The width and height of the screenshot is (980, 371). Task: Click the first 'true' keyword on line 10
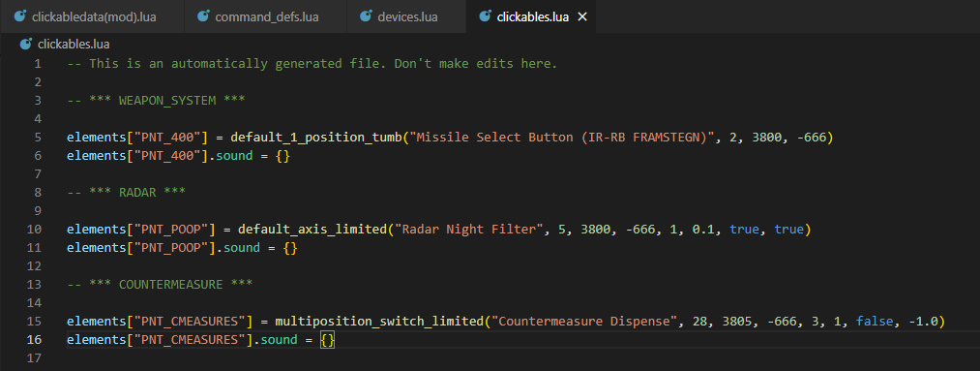pos(744,229)
